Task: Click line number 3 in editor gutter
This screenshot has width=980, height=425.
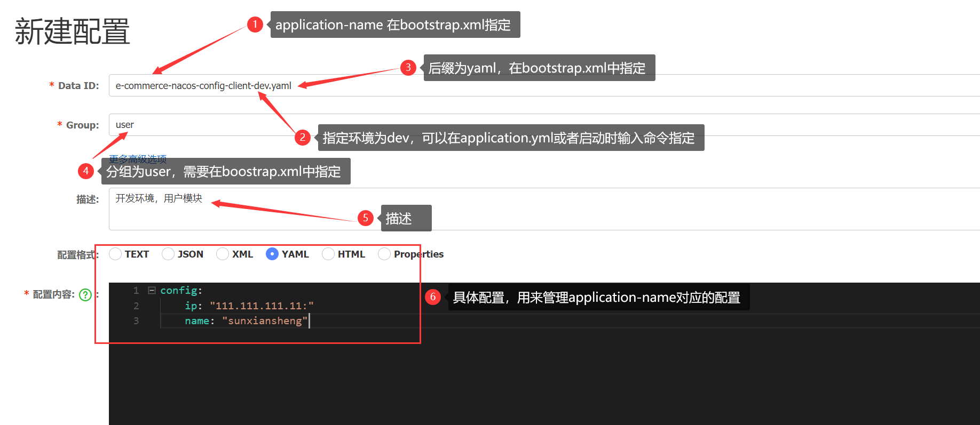Action: pos(136,320)
